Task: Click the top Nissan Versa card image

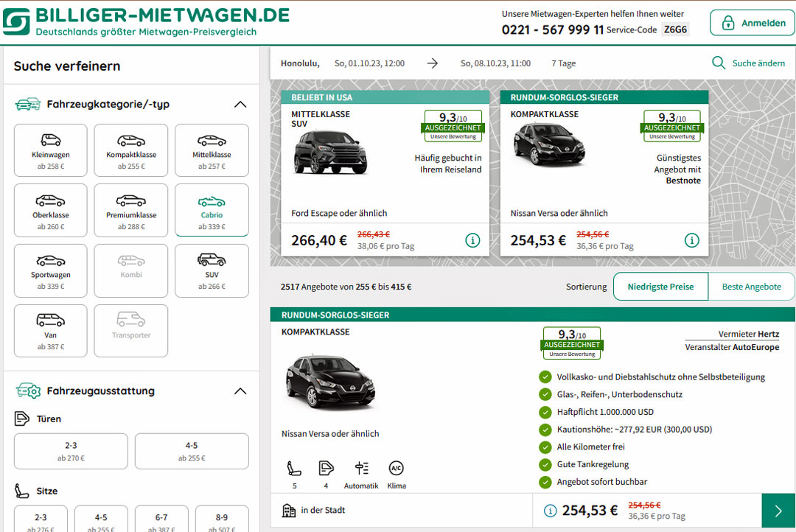Action: [x=549, y=144]
